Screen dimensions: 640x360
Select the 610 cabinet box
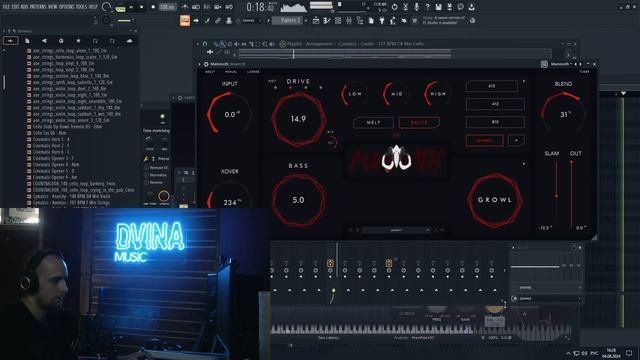(491, 86)
